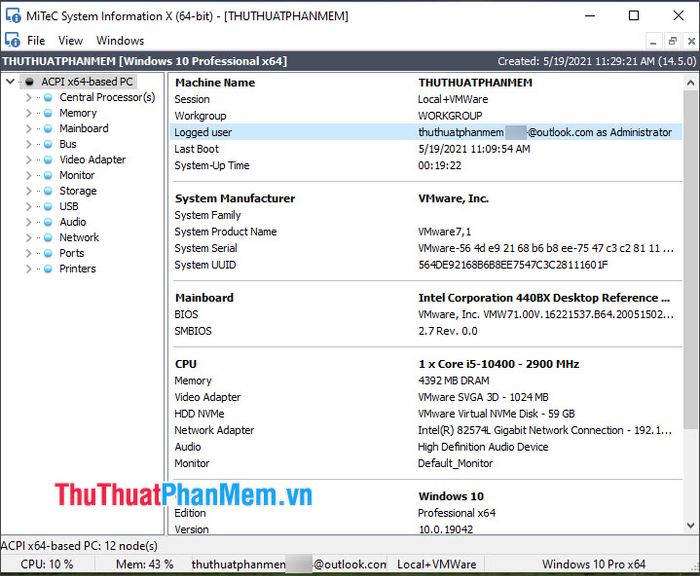Viewport: 700px width, 576px height.
Task: Click the CPU: 10 % status bar entry
Action: point(47,564)
